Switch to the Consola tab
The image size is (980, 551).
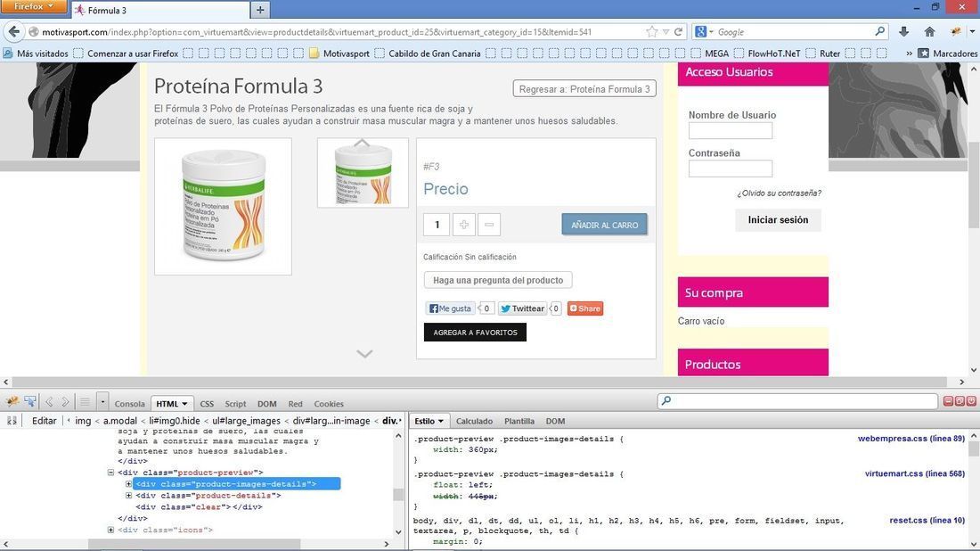point(129,404)
